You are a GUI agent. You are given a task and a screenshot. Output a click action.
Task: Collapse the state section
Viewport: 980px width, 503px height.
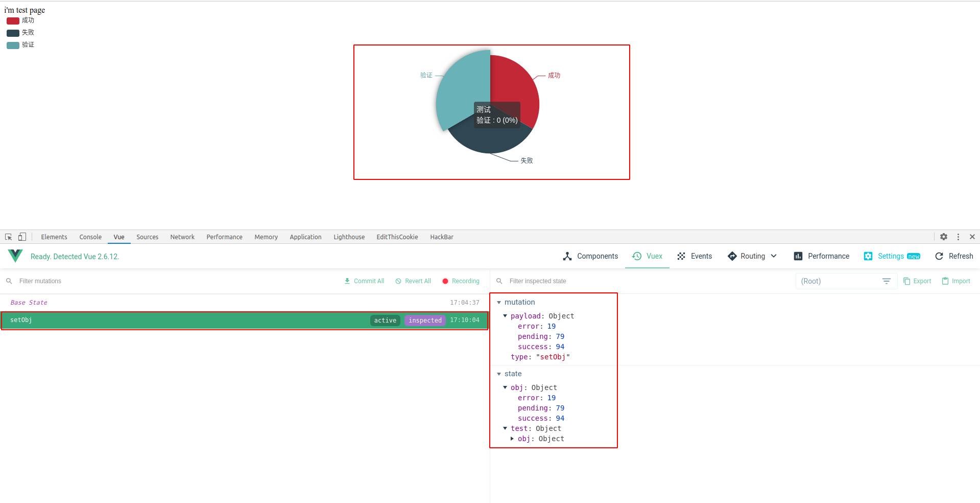coord(499,374)
